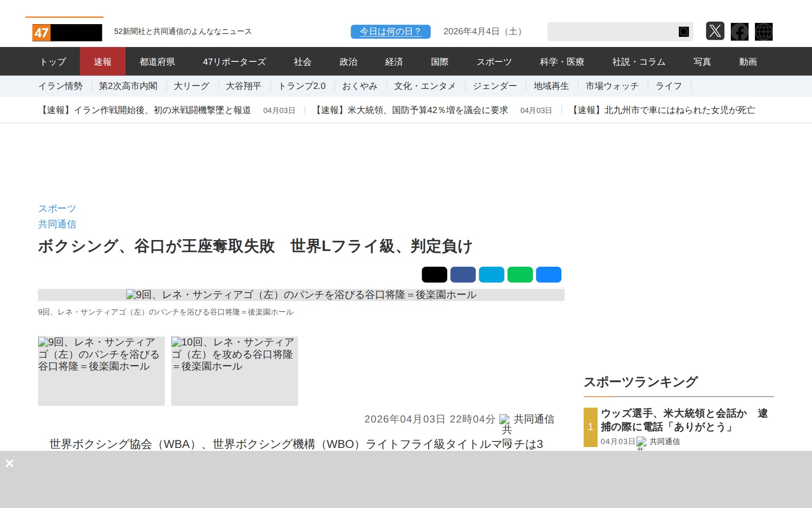Open the Facebook icon in header
The height and width of the screenshot is (508, 812).
coord(739,31)
